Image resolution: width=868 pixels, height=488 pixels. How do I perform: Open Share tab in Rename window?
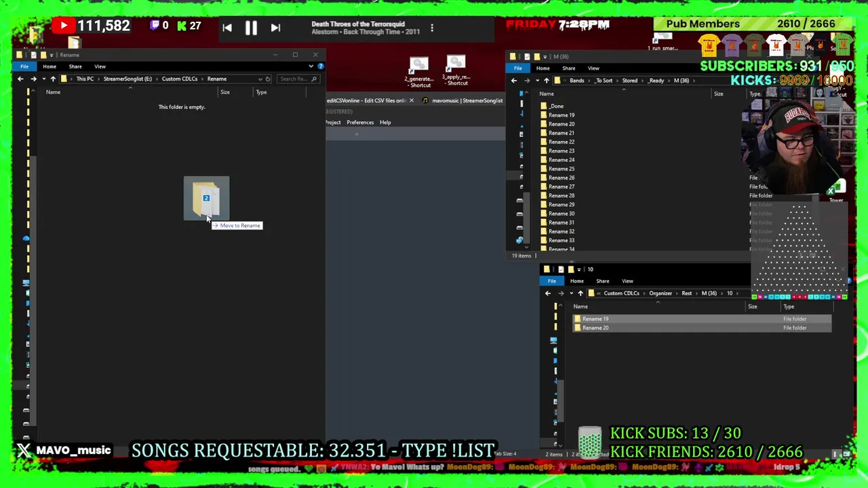tap(75, 66)
